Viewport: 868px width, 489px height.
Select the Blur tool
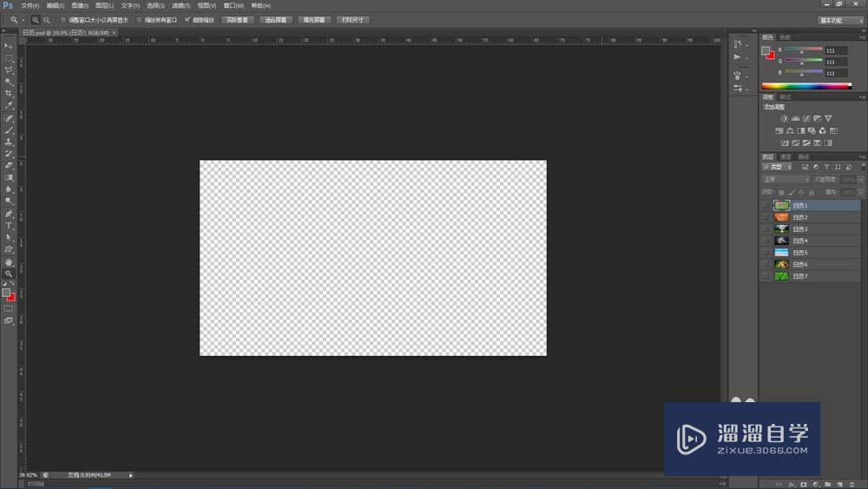tap(9, 189)
